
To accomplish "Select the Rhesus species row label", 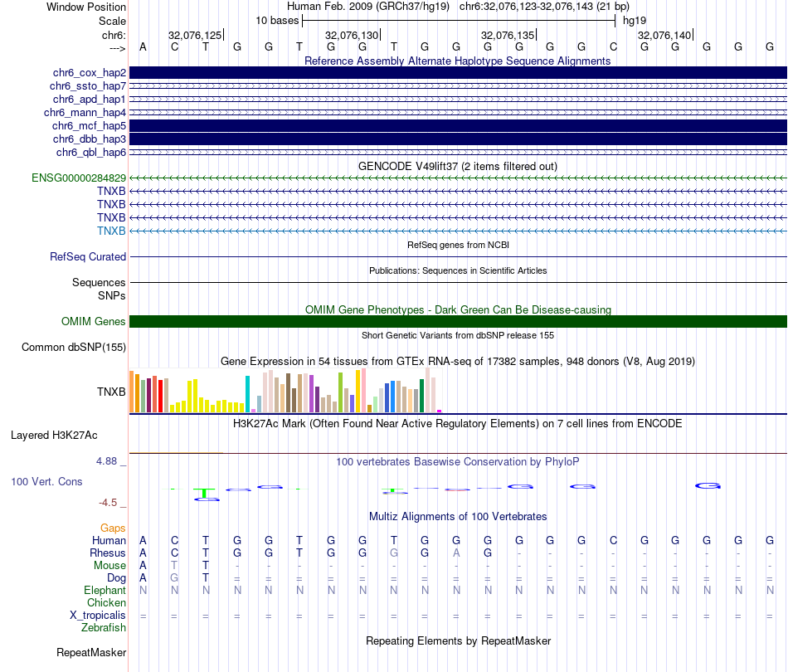I will 108,553.
